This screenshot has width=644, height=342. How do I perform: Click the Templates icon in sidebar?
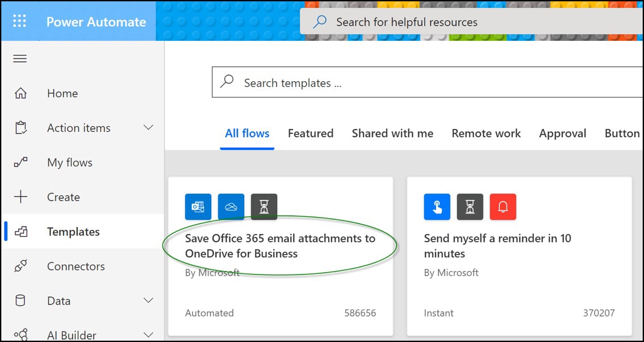point(20,232)
